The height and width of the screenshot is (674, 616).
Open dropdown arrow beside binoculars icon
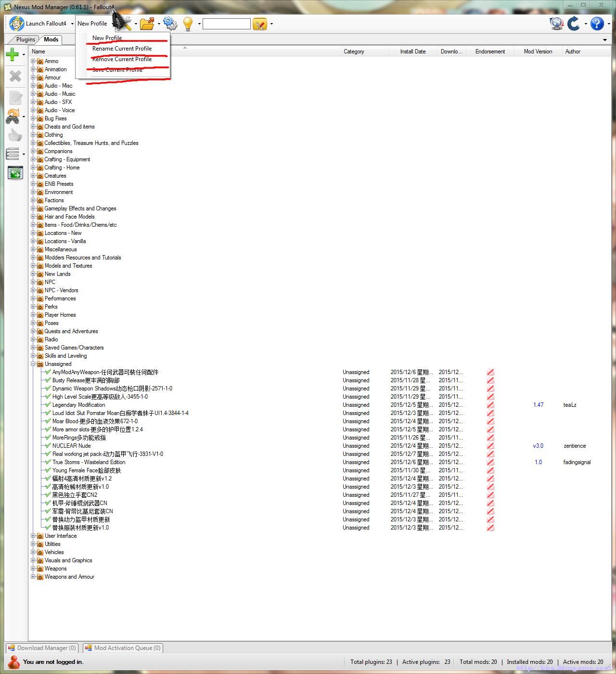click(x=24, y=117)
